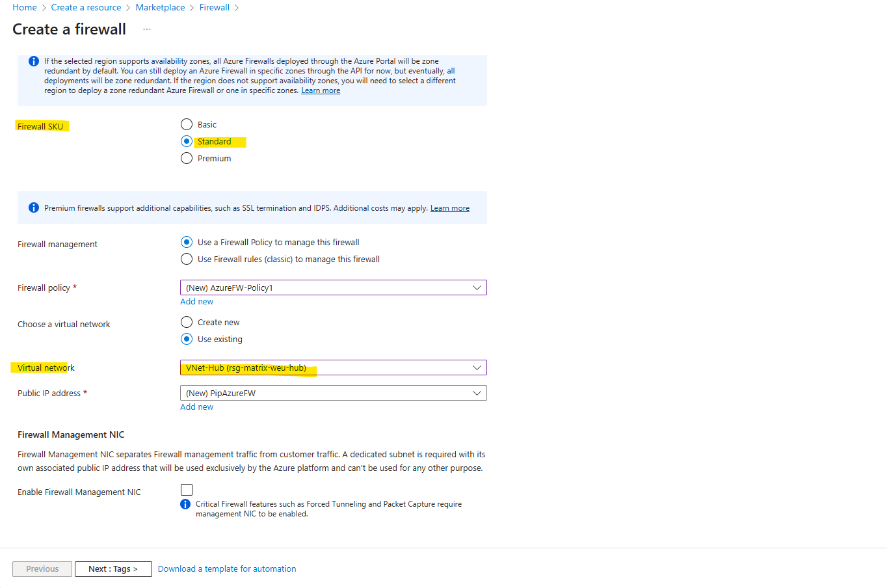Image resolution: width=887 pixels, height=588 pixels.
Task: Download a template for automation
Action: [x=227, y=568]
